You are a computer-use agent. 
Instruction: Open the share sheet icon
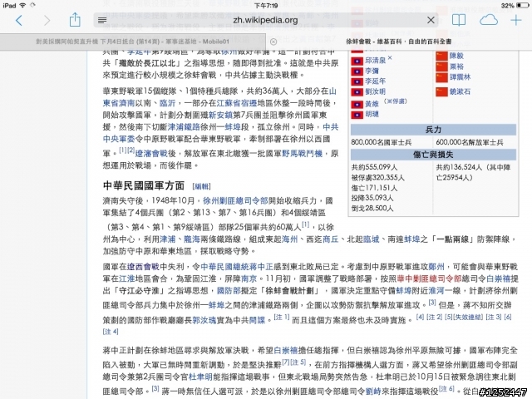coord(75,20)
